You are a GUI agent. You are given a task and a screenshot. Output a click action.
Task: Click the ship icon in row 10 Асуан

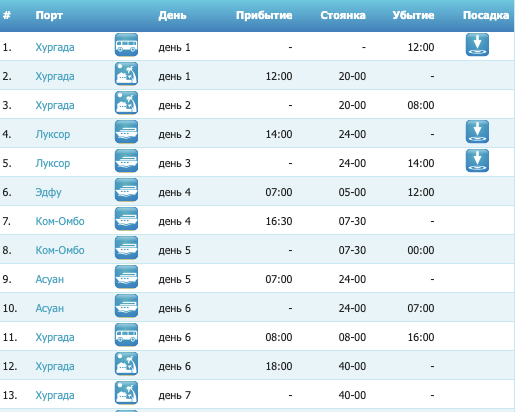click(x=126, y=306)
